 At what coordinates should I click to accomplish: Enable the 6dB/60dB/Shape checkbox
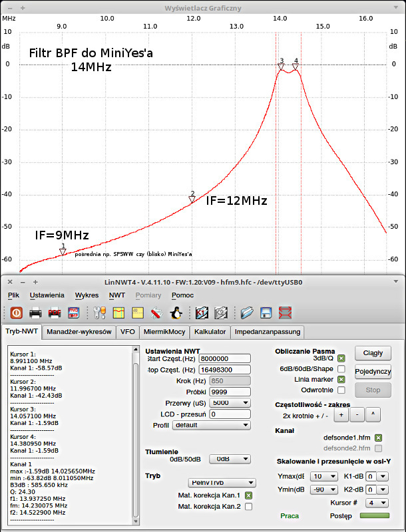click(x=341, y=368)
